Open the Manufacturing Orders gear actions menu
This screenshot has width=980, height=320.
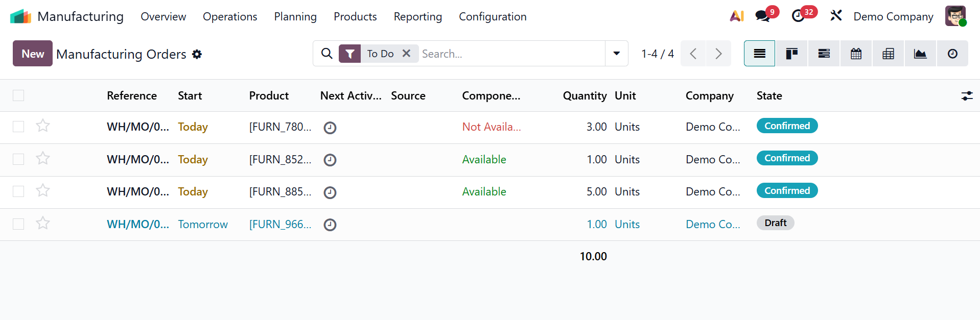pos(197,54)
